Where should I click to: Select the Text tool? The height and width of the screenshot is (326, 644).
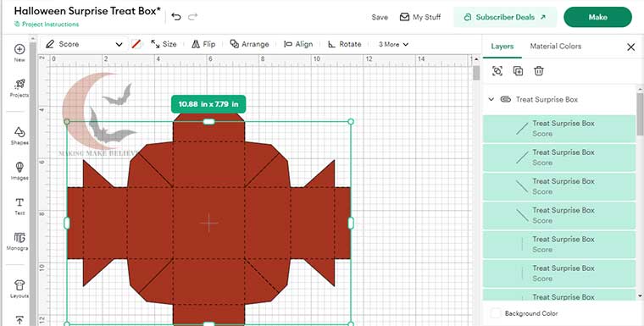click(19, 203)
